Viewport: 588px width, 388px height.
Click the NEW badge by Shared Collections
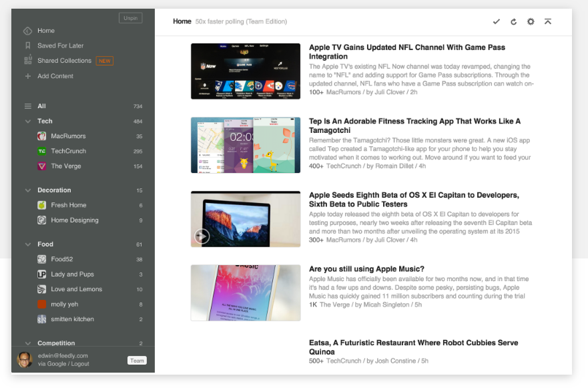[105, 61]
